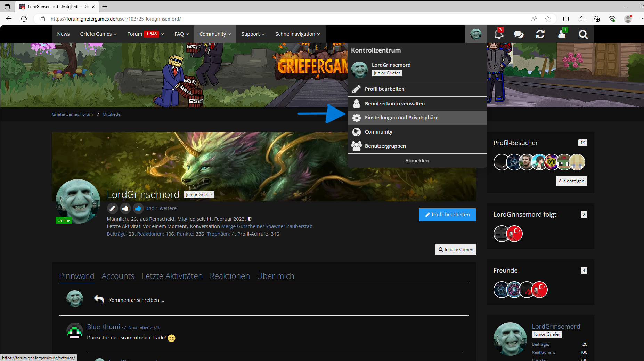Click user avatar in top navigation
Viewport: 644px width, 361px height.
476,34
